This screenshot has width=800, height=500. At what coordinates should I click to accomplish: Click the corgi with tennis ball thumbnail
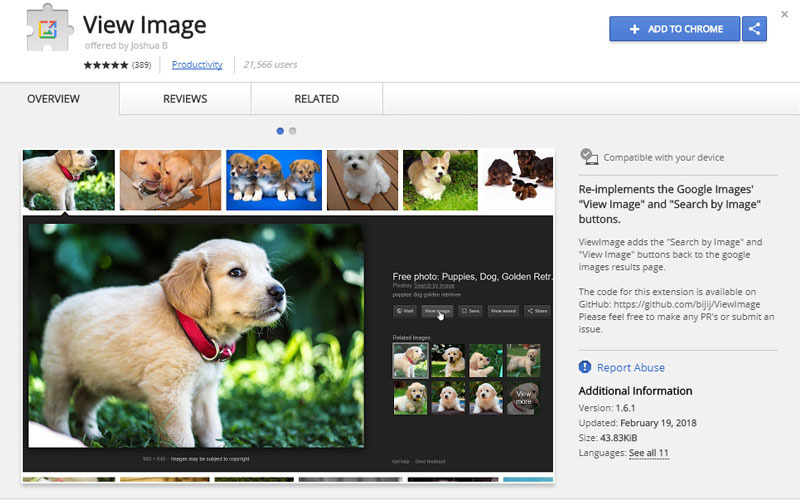[x=440, y=180]
